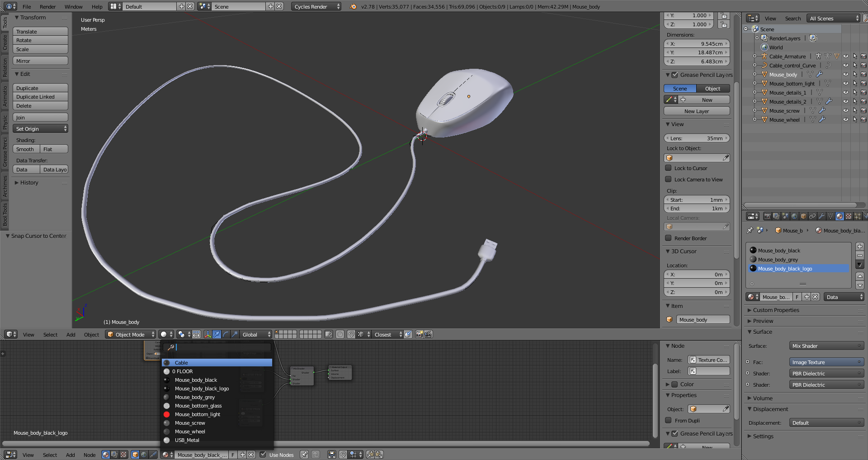Toggle visibility of the Mouse_screw object
Viewport: 868px width, 460px height.
coord(846,110)
